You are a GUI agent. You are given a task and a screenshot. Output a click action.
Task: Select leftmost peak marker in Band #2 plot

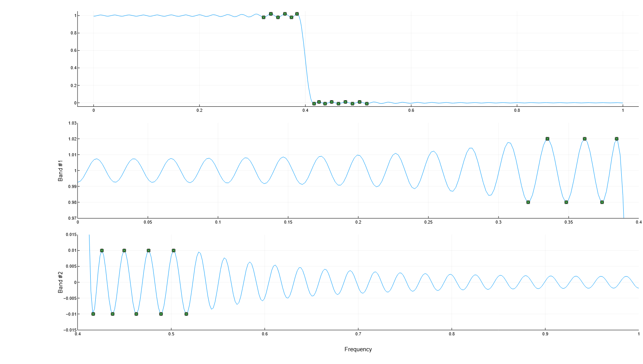[x=102, y=251]
